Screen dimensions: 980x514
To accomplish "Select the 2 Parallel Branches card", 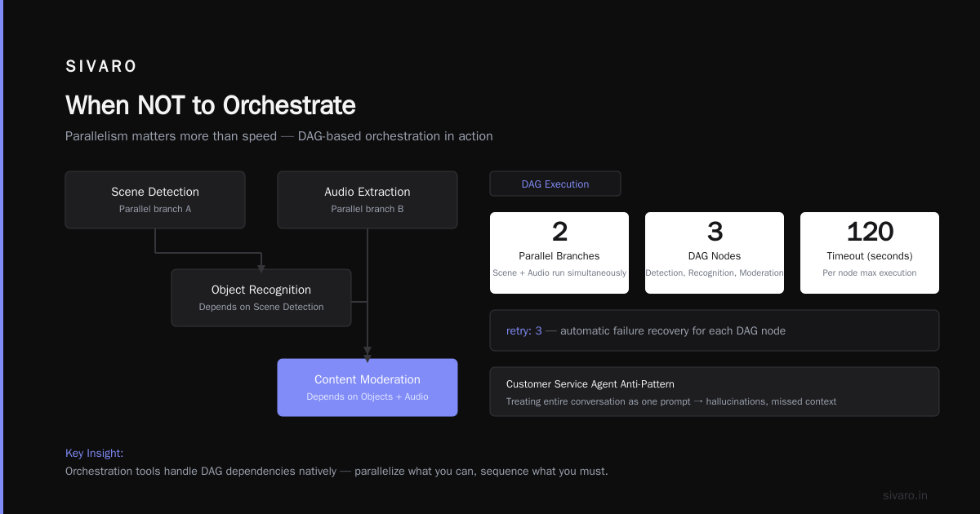I will click(559, 253).
